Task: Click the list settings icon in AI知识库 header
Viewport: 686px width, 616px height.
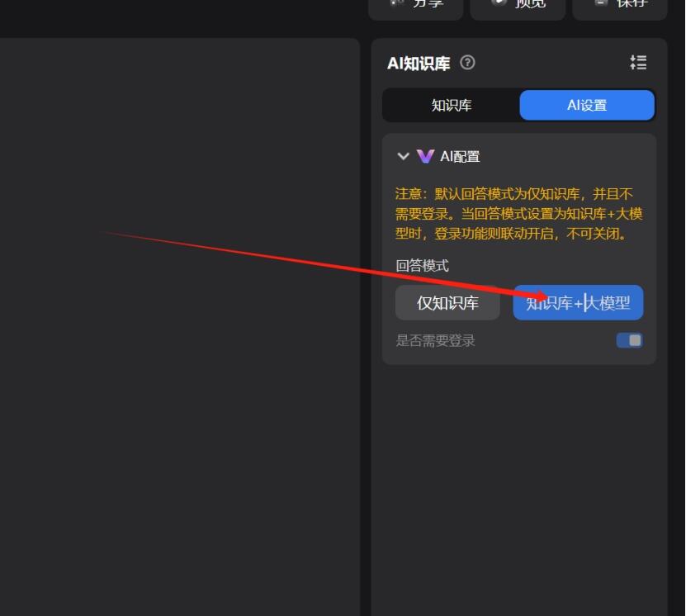Action: click(x=638, y=62)
